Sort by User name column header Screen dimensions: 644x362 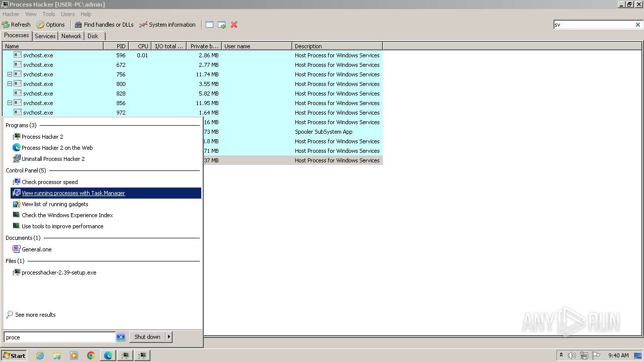pos(257,46)
